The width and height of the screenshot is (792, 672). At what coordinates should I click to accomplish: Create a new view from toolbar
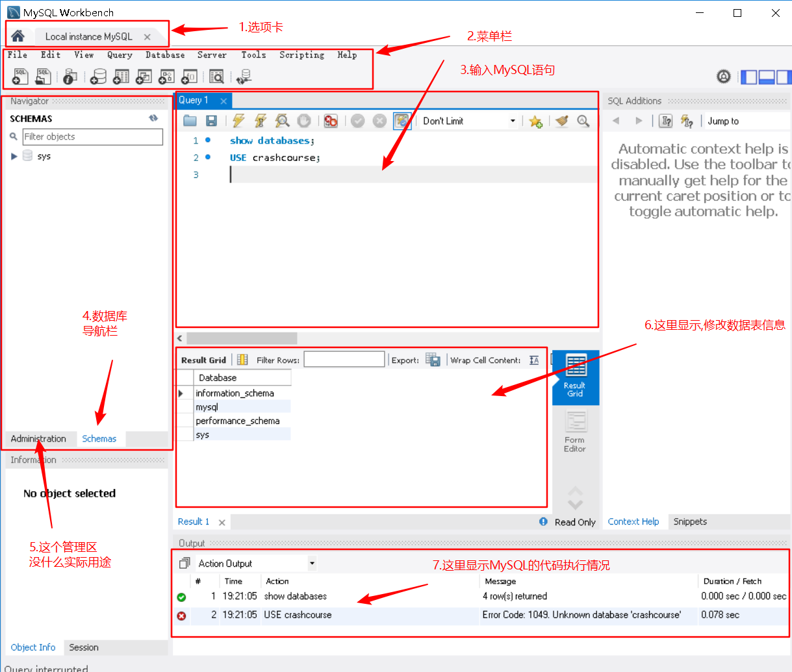144,77
